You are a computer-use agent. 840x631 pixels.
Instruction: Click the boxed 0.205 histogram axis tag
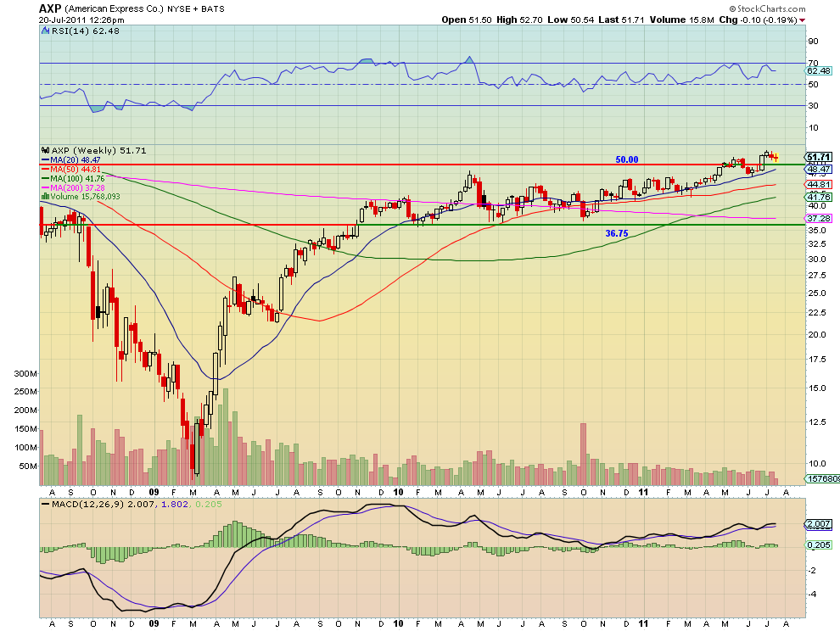819,544
